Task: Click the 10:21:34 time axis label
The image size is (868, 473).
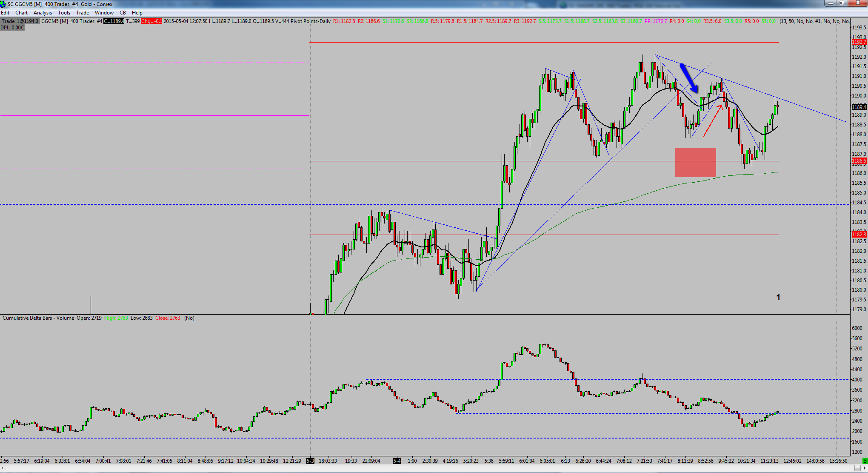Action: [746, 461]
